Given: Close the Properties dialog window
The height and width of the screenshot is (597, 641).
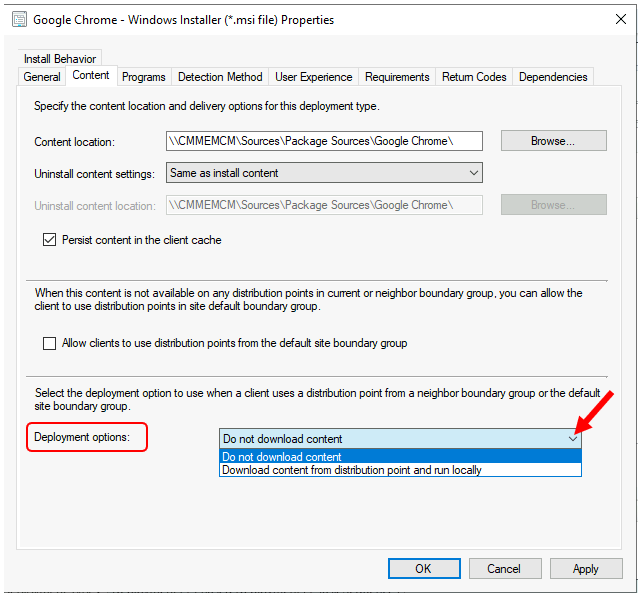Looking at the screenshot, I should tap(621, 19).
